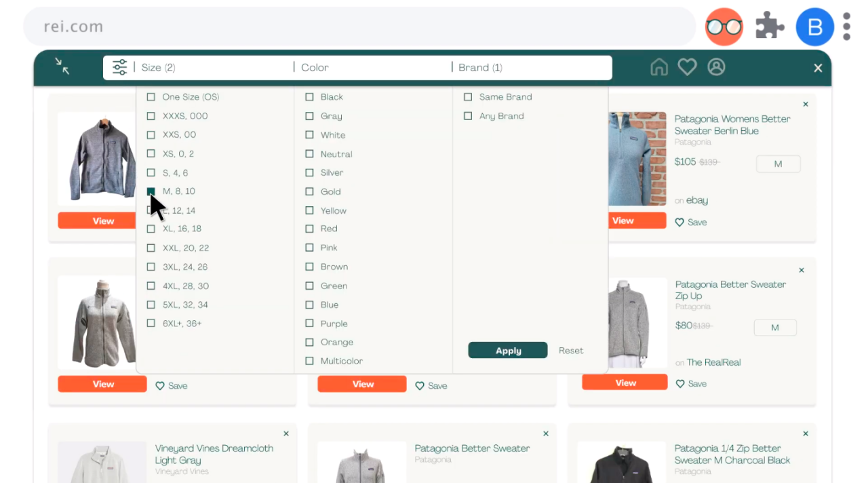Dismiss the Vineyard Vines Dreamcloth Light Gray card
Screen dimensions: 868x483
286,433
